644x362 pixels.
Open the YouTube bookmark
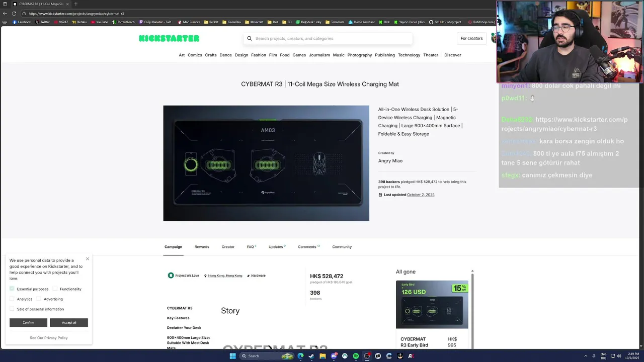(x=100, y=22)
